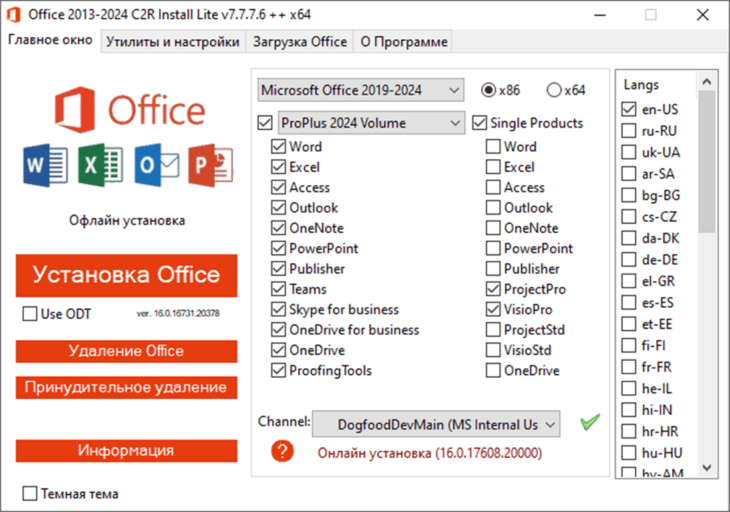Viewport: 730px width, 512px height.
Task: Check the uk-UA language checkbox
Action: [x=629, y=152]
